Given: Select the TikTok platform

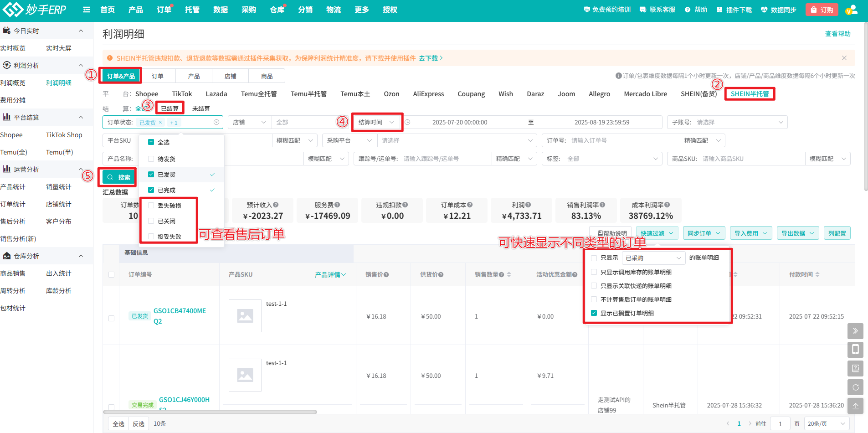Looking at the screenshot, I should (182, 93).
